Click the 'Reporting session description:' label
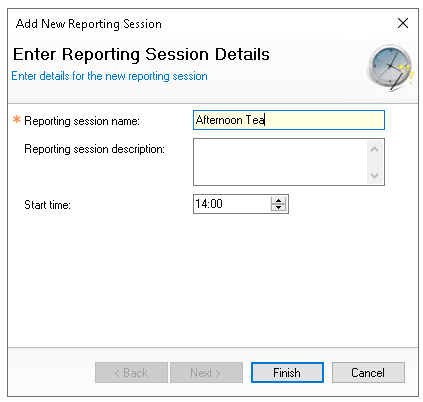This screenshot has width=423, height=402. pos(94,149)
